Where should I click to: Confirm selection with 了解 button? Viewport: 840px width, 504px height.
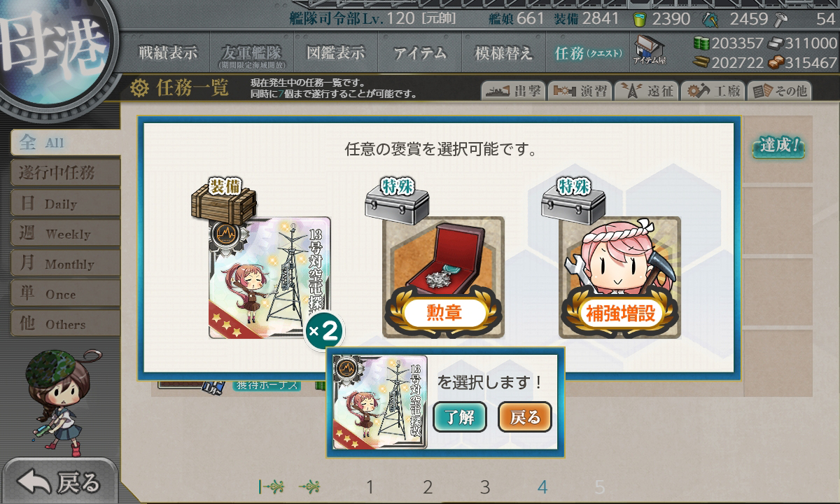460,418
